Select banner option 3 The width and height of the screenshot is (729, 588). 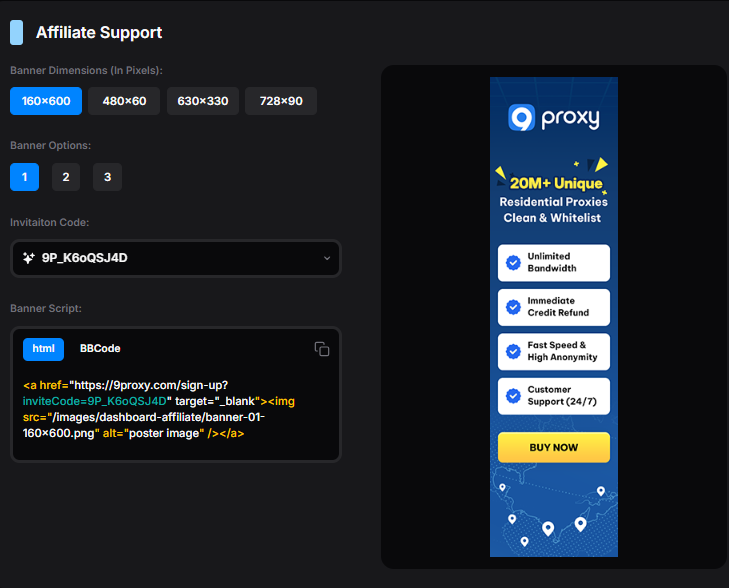tap(107, 177)
